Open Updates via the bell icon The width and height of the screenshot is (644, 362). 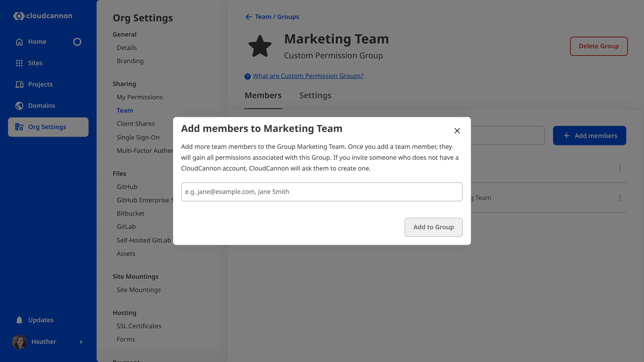(x=19, y=320)
